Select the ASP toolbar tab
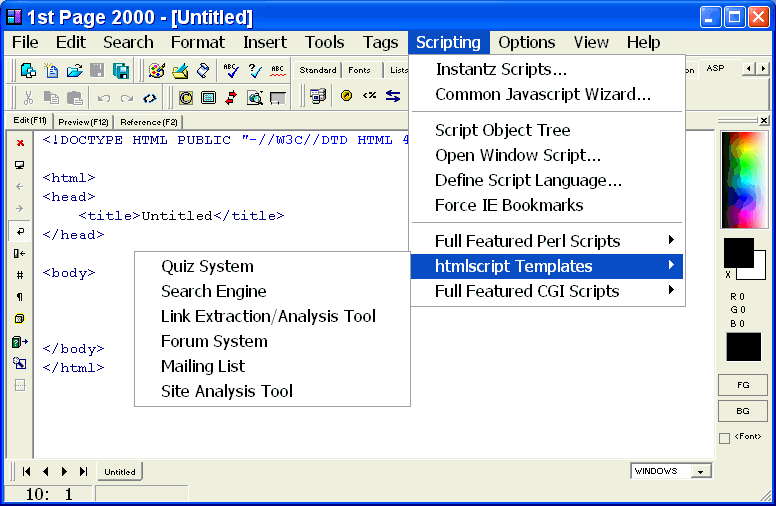The height and width of the screenshot is (506, 776). [715, 68]
